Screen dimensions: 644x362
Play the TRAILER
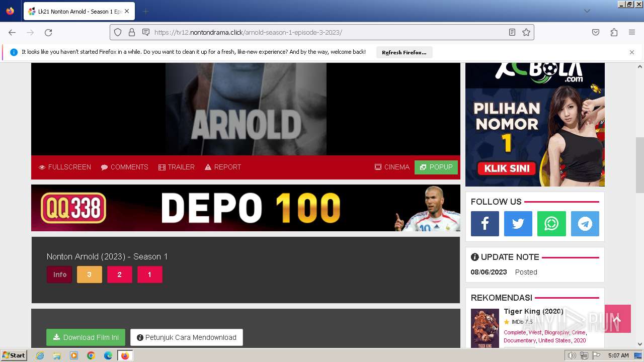177,167
